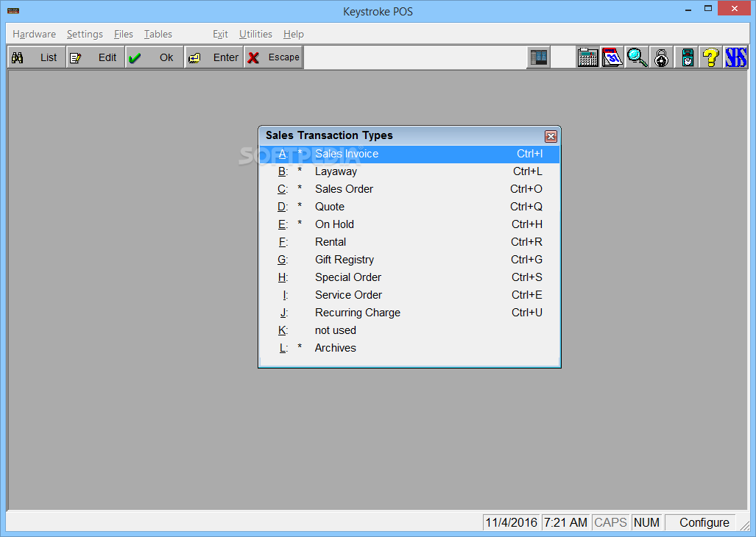Image resolution: width=756 pixels, height=537 pixels.
Task: Choose Sales Order from the list
Action: pyautogui.click(x=409, y=189)
